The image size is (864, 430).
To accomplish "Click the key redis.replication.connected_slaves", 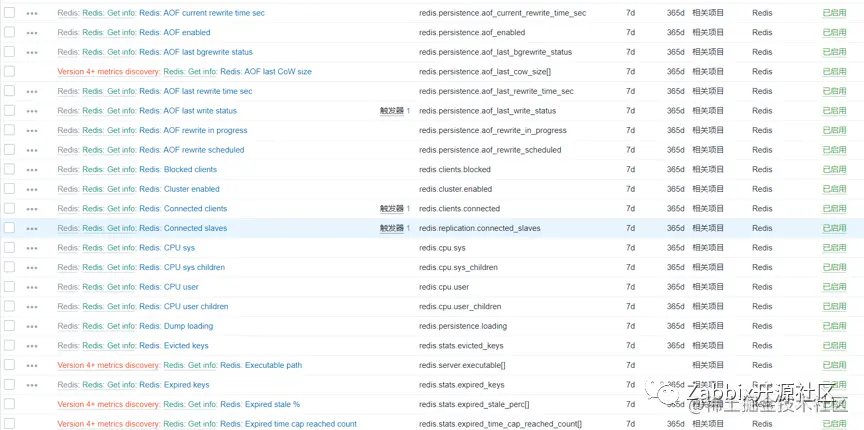I will click(479, 228).
